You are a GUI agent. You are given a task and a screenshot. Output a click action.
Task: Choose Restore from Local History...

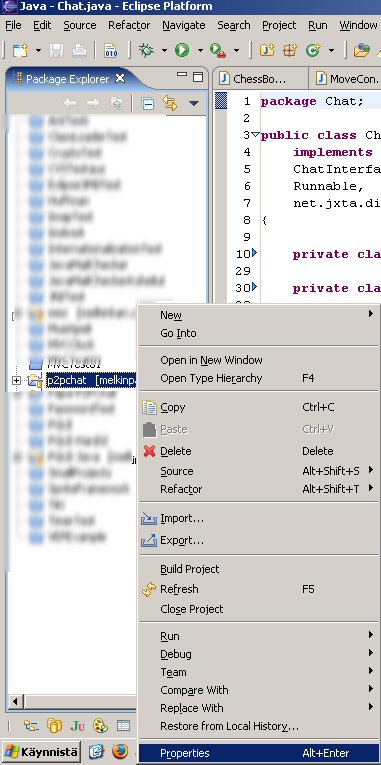[x=259, y=726]
